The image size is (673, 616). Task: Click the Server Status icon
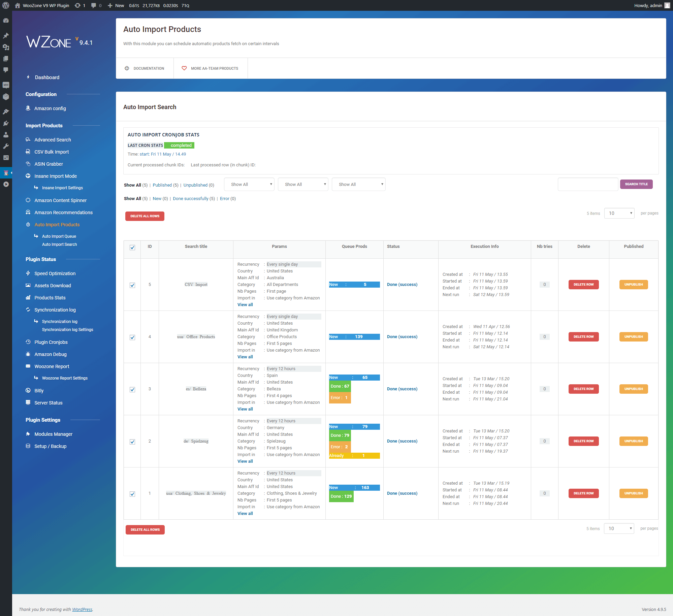pos(28,402)
